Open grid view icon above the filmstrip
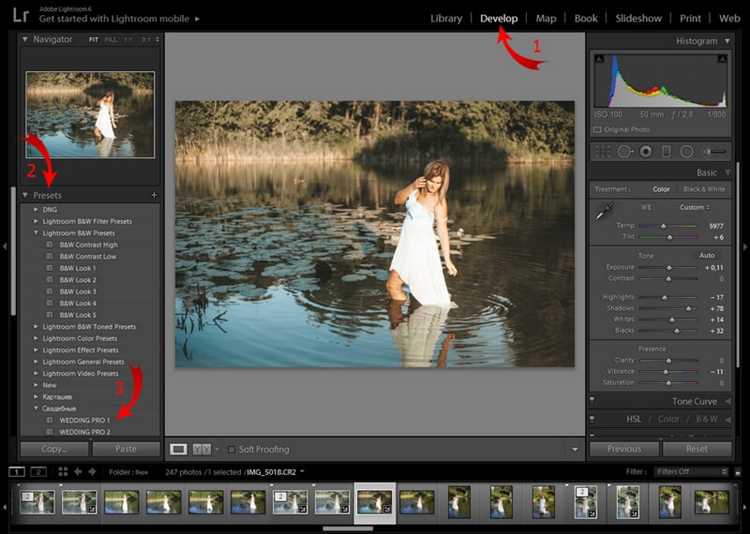The image size is (750, 534). (63, 472)
